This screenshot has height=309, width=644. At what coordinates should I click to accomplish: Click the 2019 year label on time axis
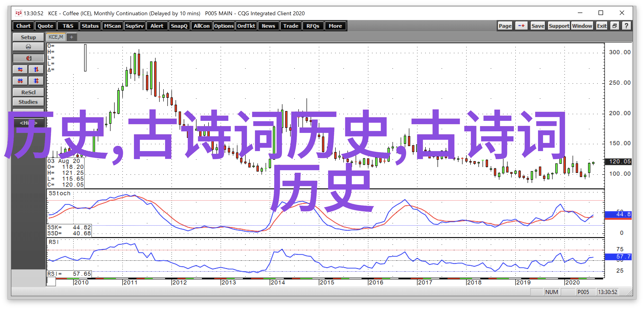(523, 282)
